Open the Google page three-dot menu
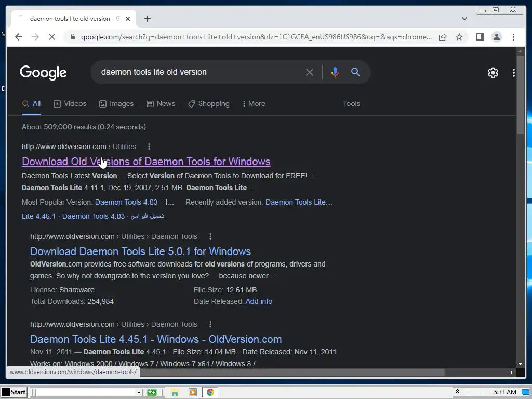The height and width of the screenshot is (399, 532). (513, 73)
